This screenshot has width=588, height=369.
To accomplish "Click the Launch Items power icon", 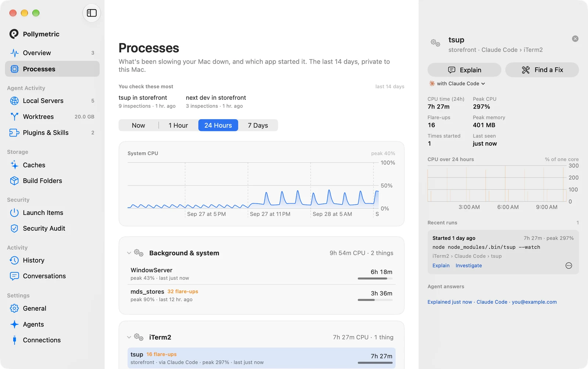I will point(14,213).
